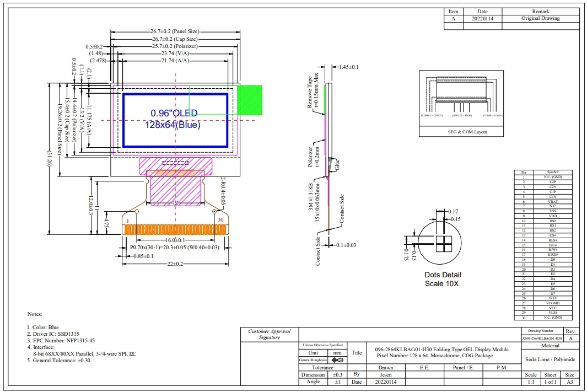
Task: Click revision date 20220114 in top table
Action: pyautogui.click(x=482, y=18)
